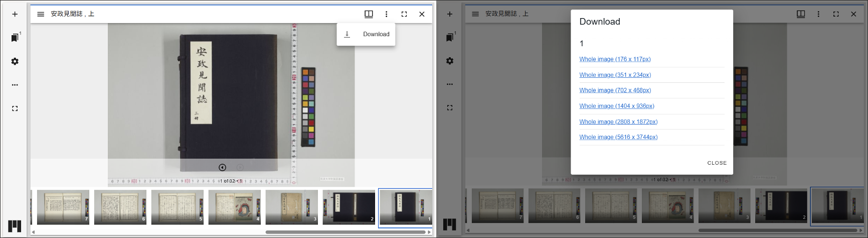Open window views layout icon in left window
This screenshot has width=868, height=238.
coord(369,14)
